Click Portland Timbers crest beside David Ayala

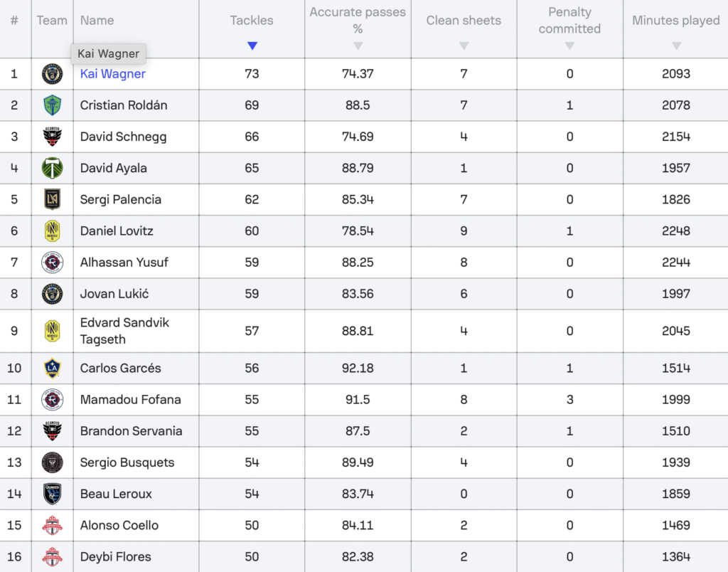point(52,168)
